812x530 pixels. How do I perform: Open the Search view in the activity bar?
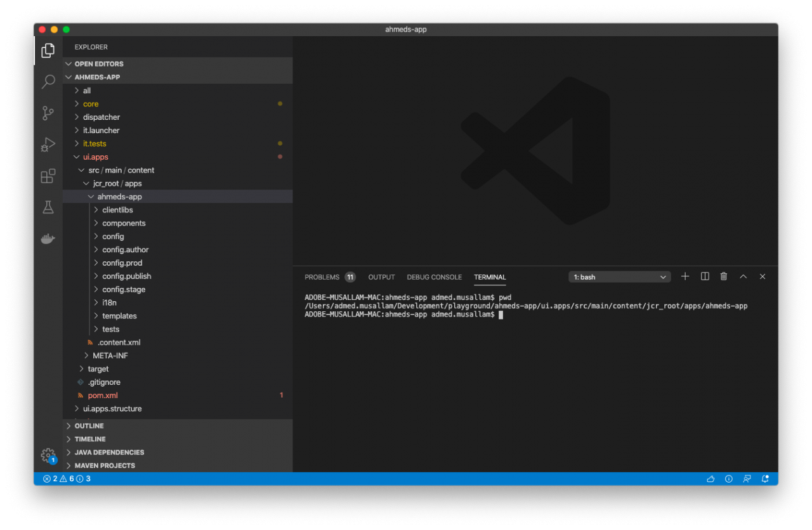[x=48, y=81]
